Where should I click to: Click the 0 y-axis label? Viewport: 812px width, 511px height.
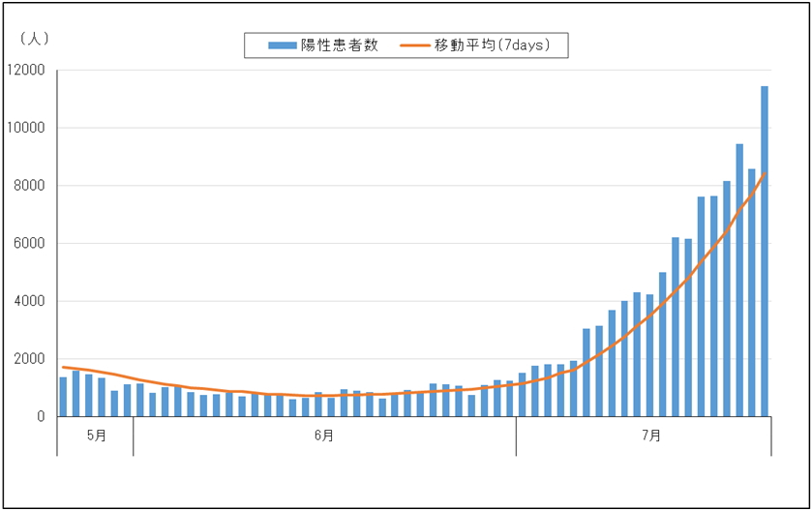41,417
